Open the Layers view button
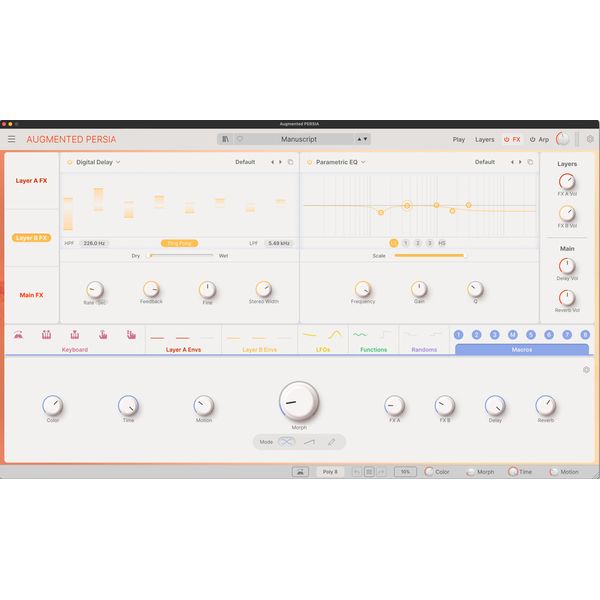 pos(485,139)
